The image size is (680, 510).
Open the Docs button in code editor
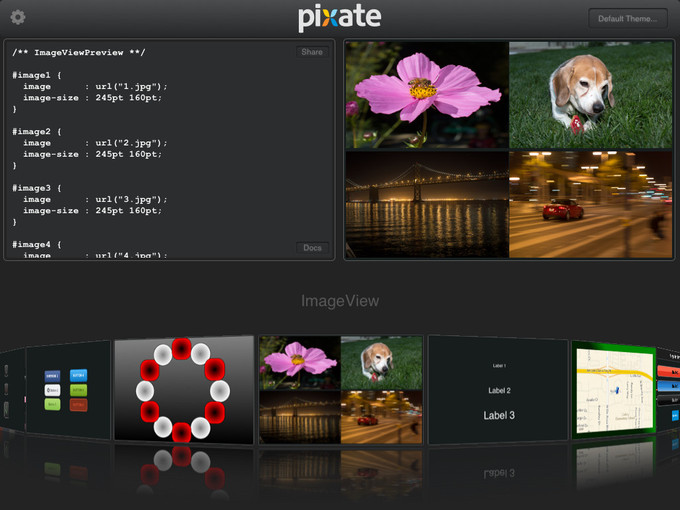click(312, 248)
